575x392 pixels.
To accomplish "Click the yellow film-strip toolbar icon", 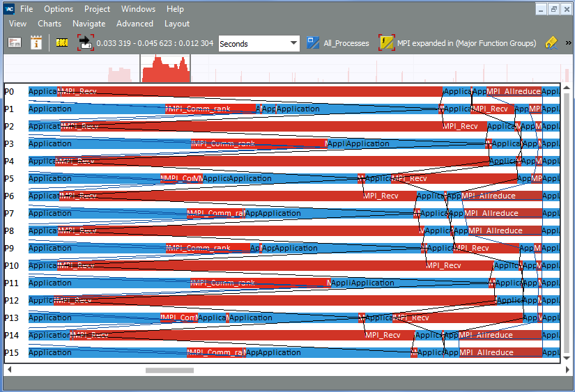I will [62, 42].
